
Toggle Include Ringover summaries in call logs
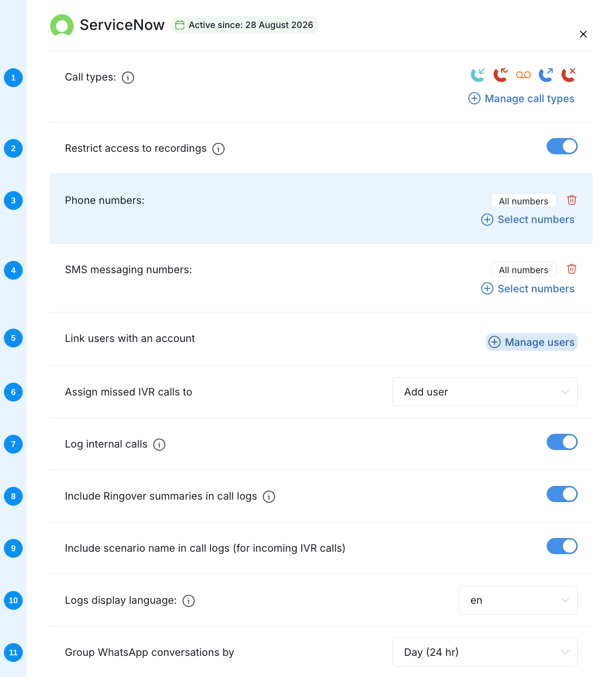point(562,494)
